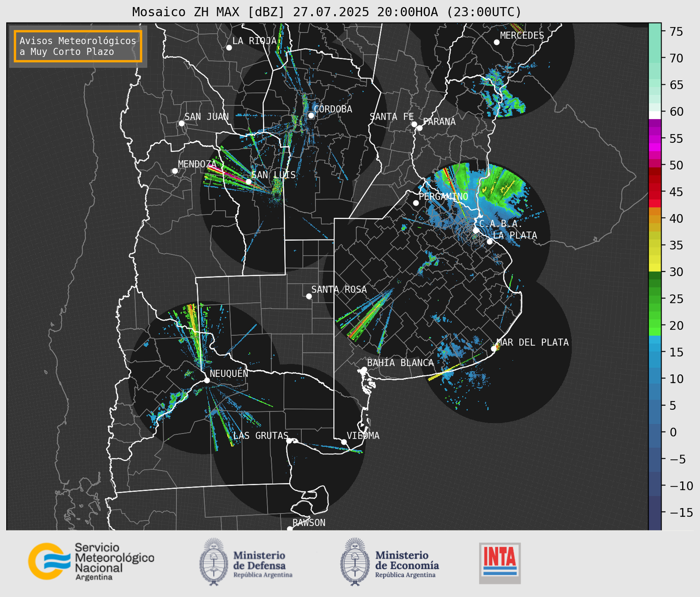Select the VIEDMA city marker
This screenshot has width=700, height=597.
pyautogui.click(x=344, y=442)
